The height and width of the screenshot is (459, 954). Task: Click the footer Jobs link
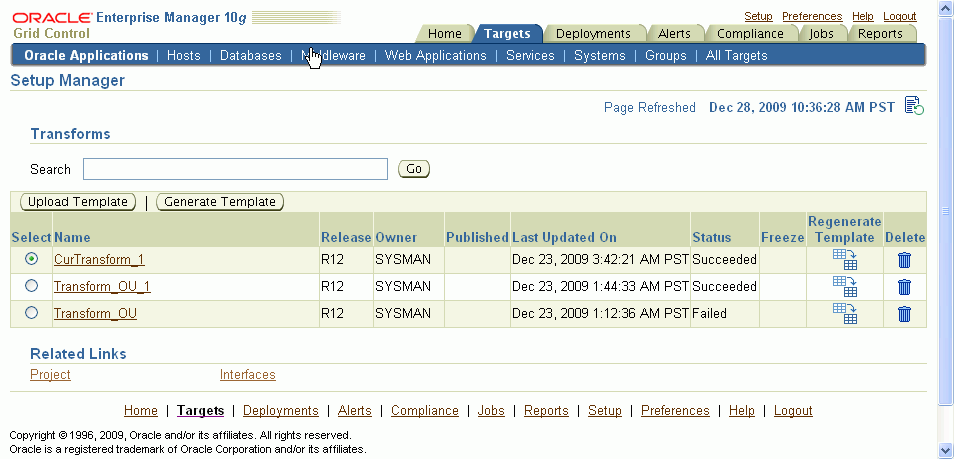491,410
